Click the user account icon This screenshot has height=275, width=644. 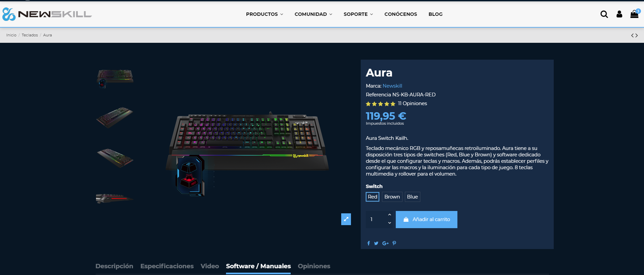click(x=619, y=14)
